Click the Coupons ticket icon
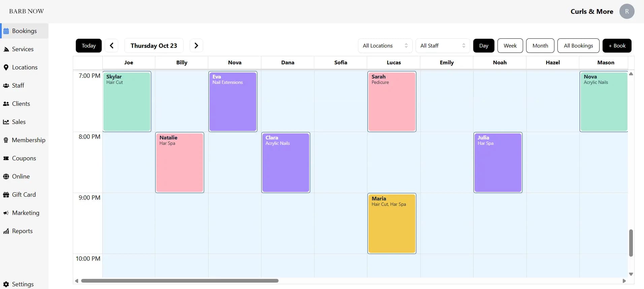Screen dimensions: 644x289 click(x=6, y=158)
